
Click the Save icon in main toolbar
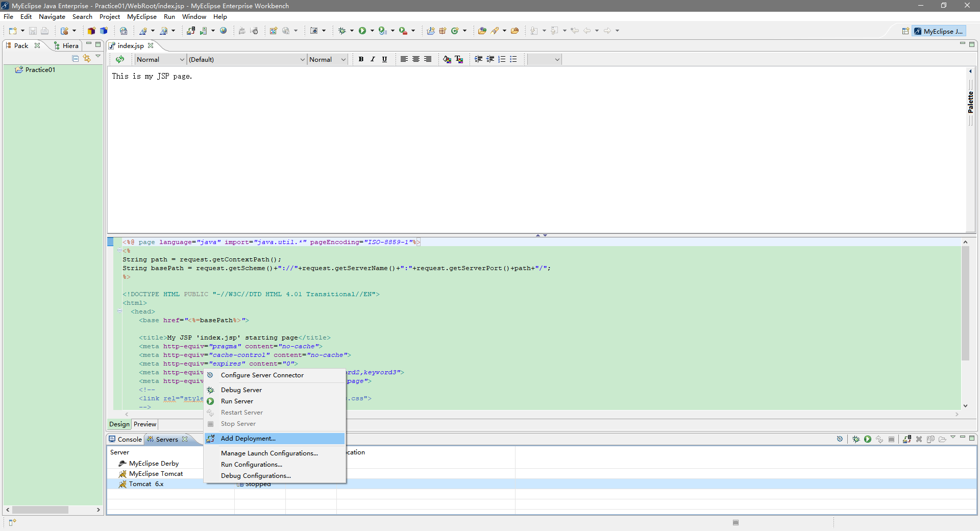(33, 31)
